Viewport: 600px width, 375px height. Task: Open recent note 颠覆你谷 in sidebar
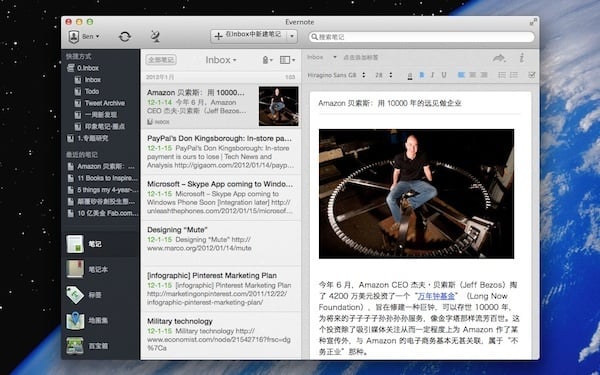click(x=101, y=201)
